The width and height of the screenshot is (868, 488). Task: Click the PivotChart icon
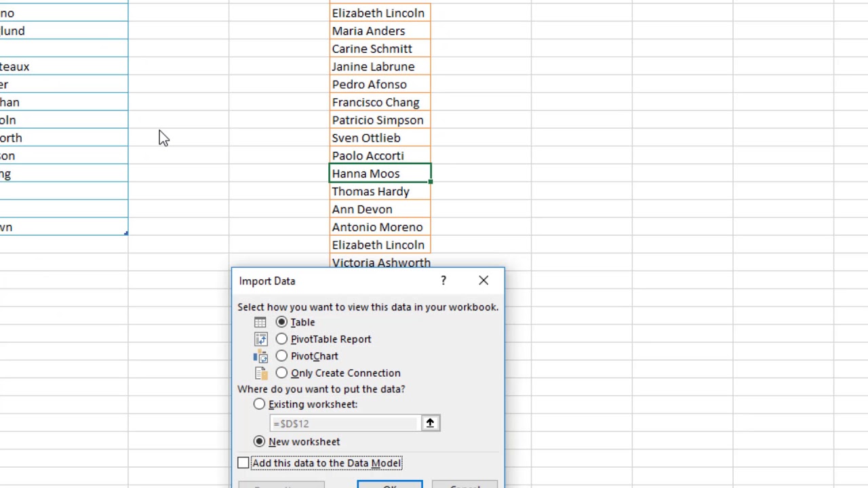tap(260, 356)
